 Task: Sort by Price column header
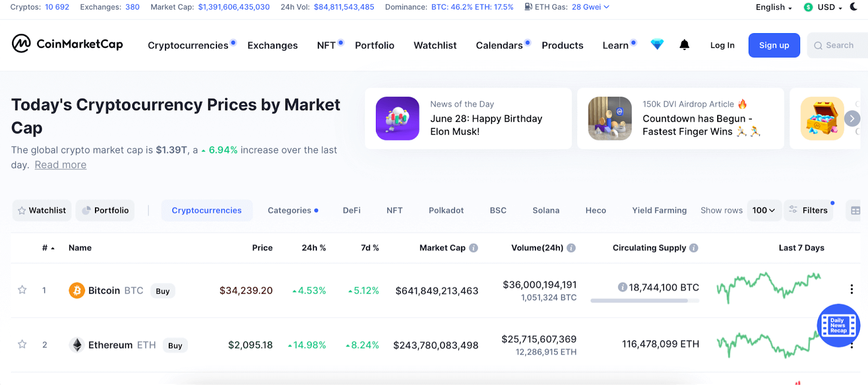(262, 248)
